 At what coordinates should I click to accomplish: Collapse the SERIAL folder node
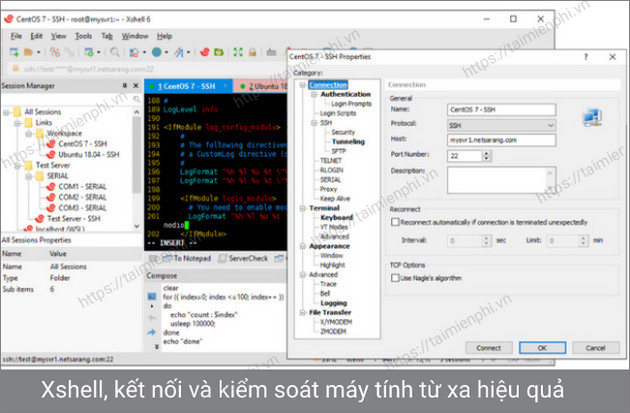coord(29,176)
